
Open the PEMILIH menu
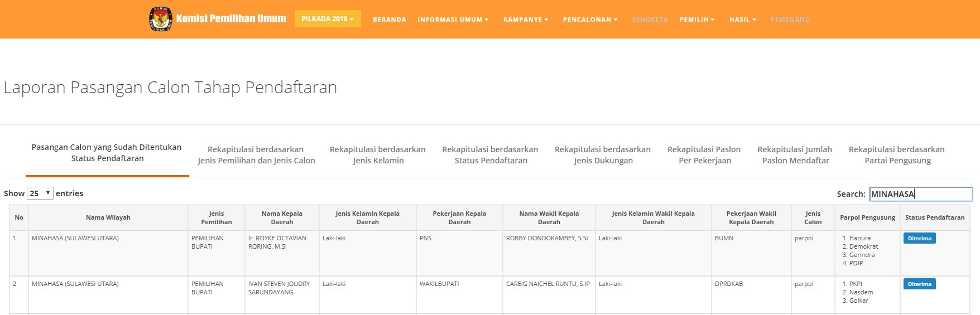[x=696, y=20]
